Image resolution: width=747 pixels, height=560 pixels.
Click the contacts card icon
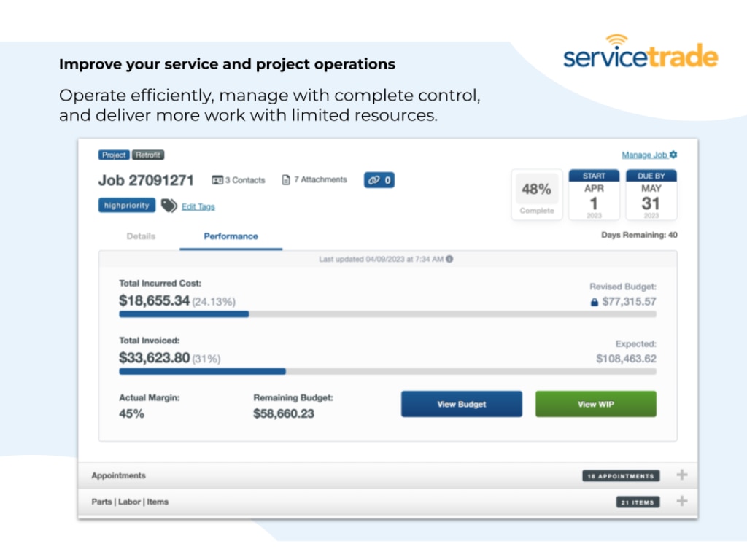point(217,180)
